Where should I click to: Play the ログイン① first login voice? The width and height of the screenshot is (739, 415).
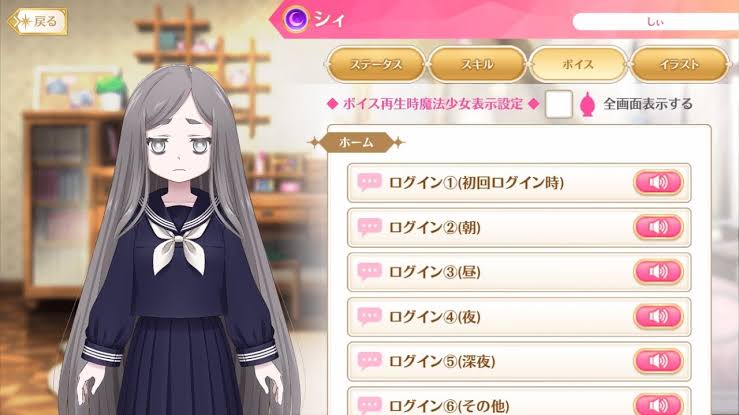pos(658,182)
